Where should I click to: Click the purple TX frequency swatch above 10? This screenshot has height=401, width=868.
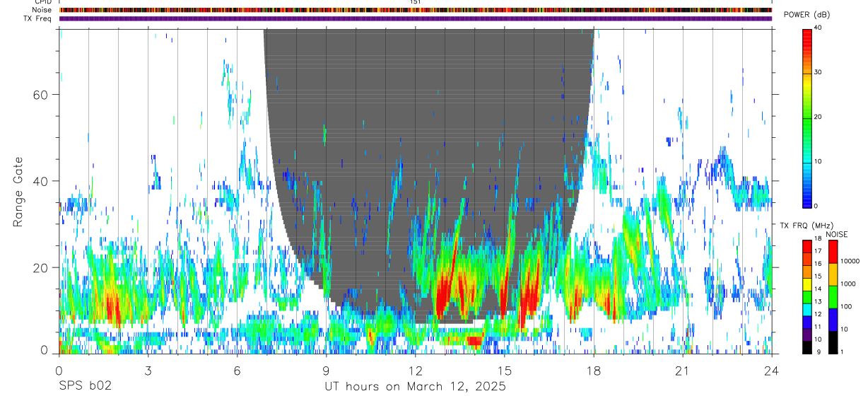[807, 334]
